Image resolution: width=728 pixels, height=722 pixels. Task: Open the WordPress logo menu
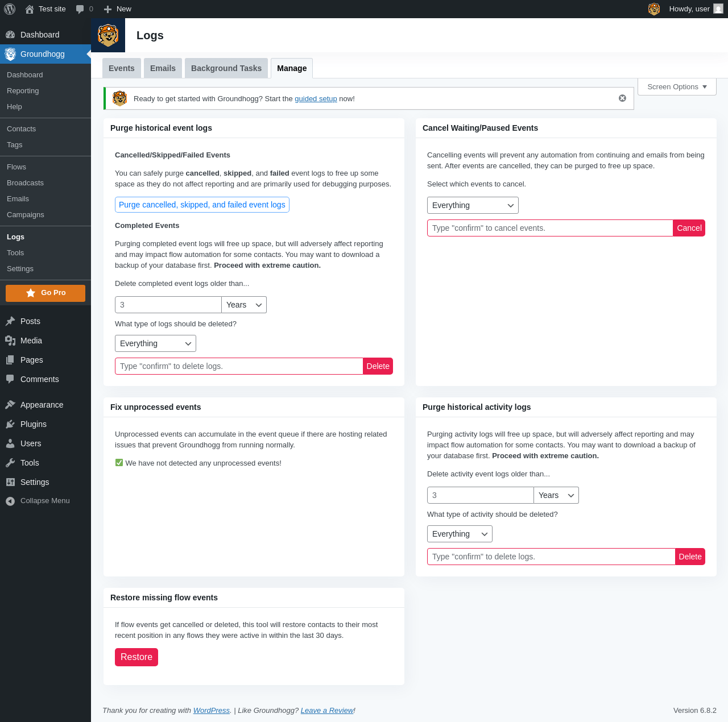(10, 9)
